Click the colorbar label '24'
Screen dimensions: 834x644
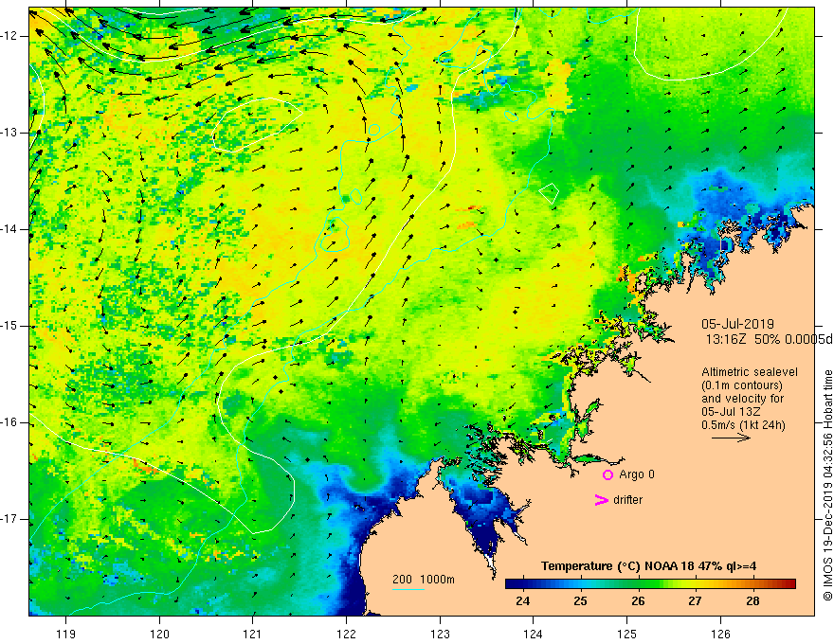pos(523,601)
